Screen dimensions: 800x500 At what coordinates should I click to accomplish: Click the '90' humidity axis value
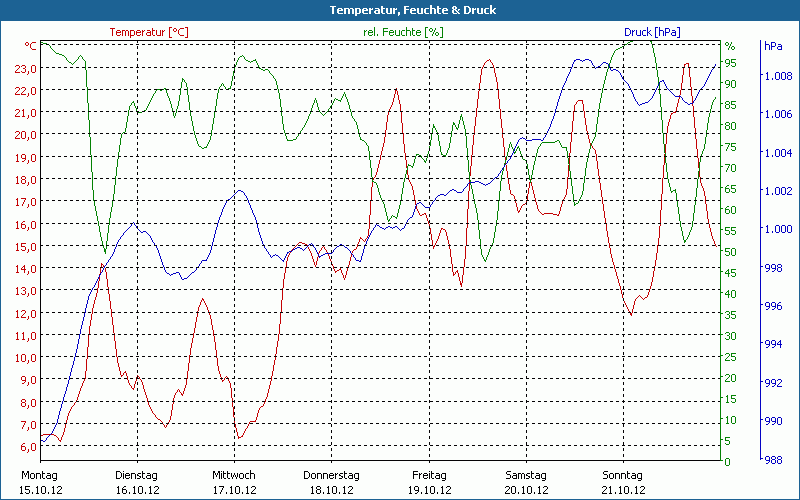[731, 84]
